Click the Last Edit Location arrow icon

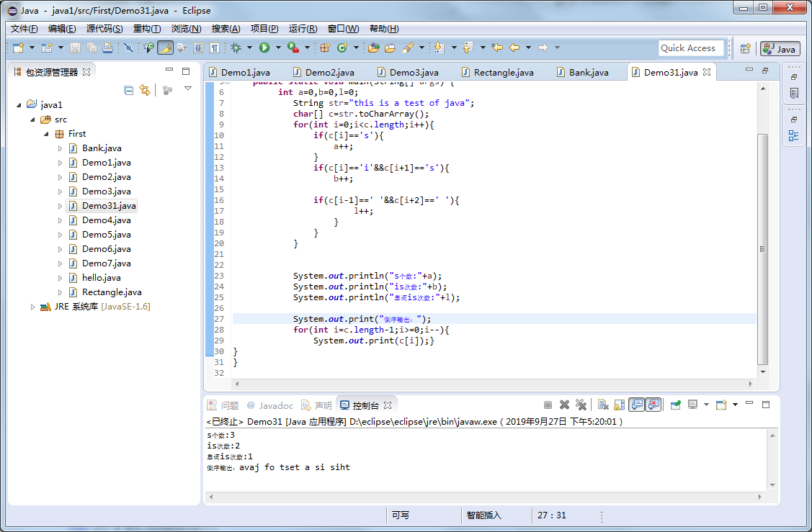pyautogui.click(x=497, y=48)
